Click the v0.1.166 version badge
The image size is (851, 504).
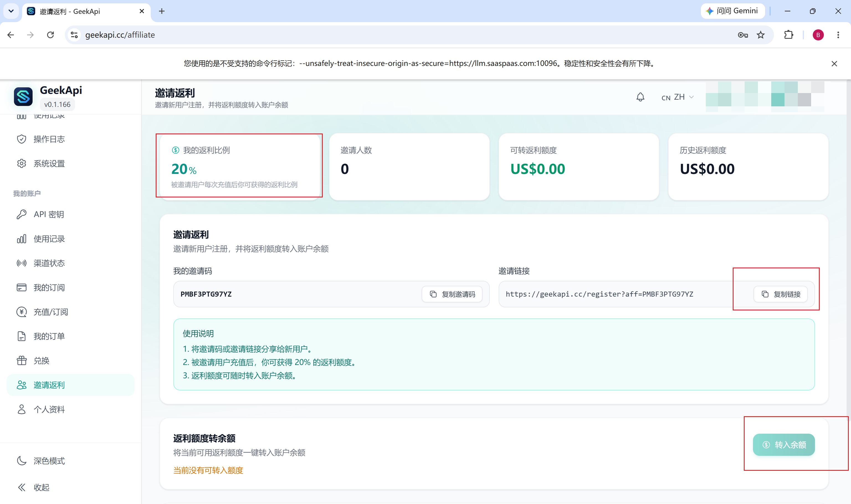point(57,104)
